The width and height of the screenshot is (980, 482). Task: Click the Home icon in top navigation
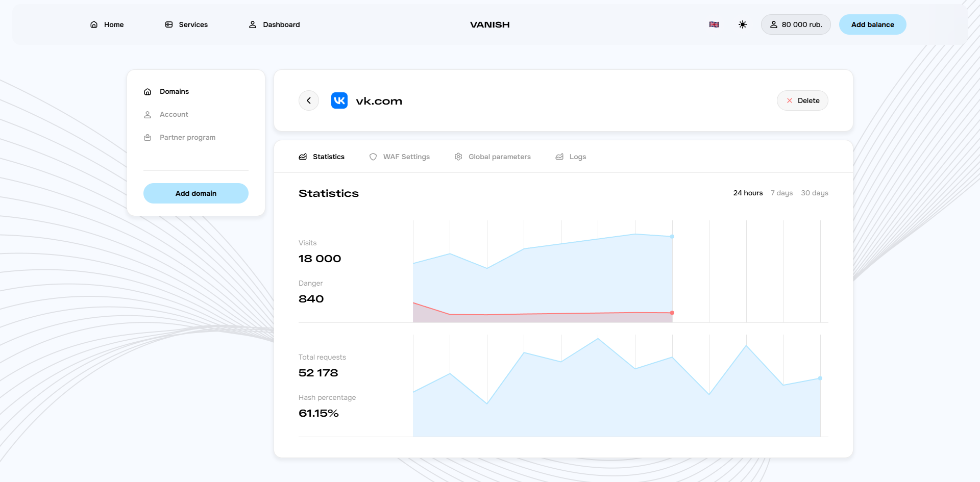coord(94,24)
